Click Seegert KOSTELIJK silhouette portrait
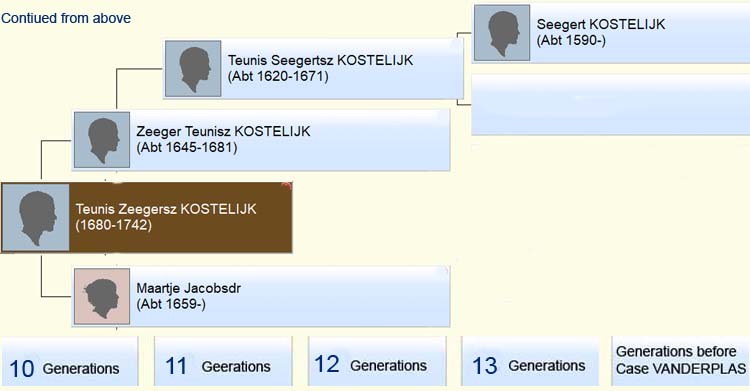The width and height of the screenshot is (750, 391). (x=502, y=33)
